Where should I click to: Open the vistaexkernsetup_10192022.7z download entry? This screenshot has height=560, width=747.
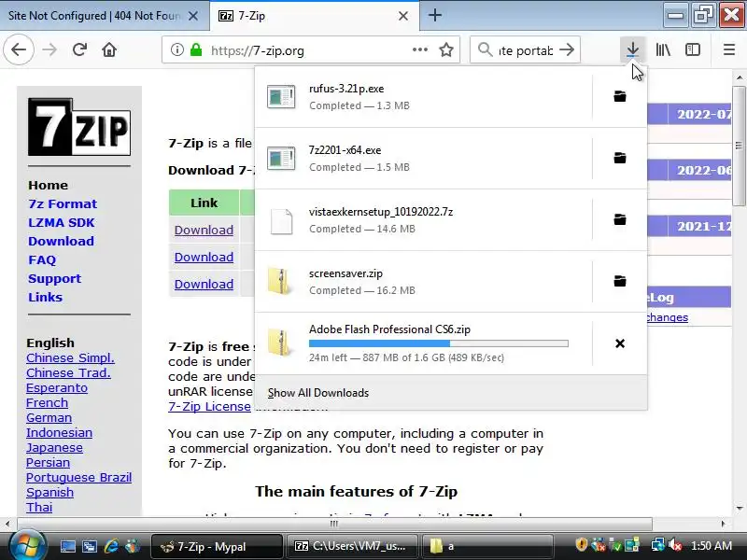tap(424, 220)
